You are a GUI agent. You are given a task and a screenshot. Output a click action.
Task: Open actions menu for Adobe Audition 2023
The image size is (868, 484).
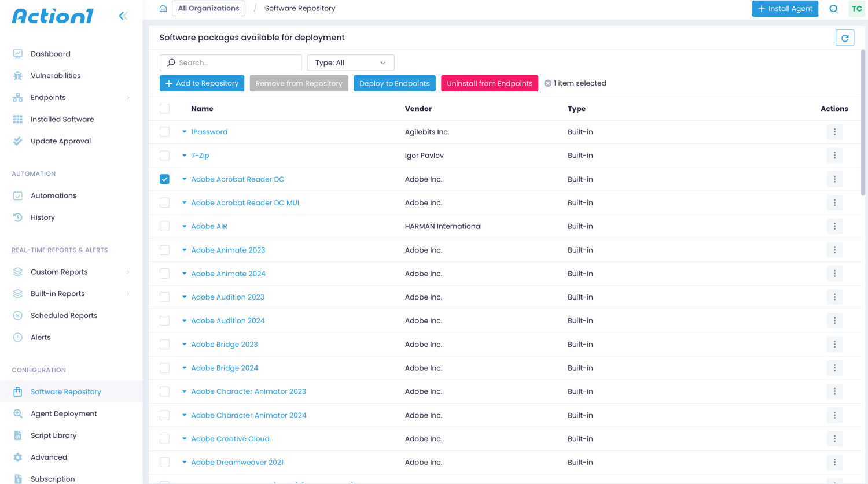(x=834, y=297)
